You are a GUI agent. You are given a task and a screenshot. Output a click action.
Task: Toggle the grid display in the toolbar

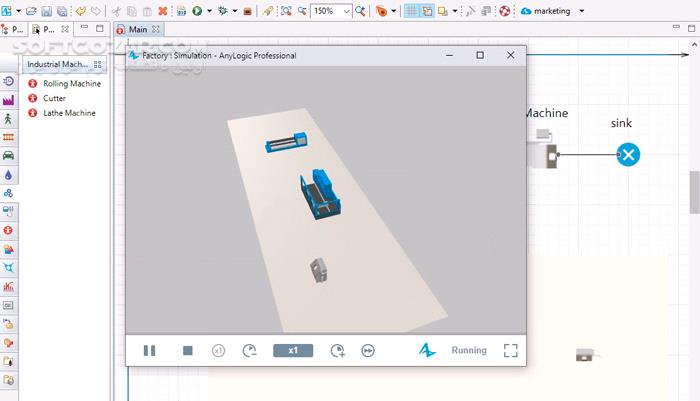pos(411,11)
